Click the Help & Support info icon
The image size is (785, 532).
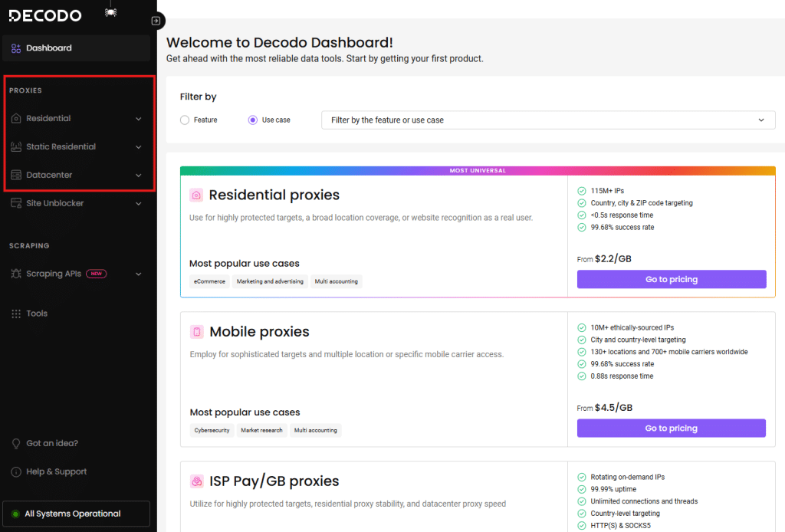point(16,472)
